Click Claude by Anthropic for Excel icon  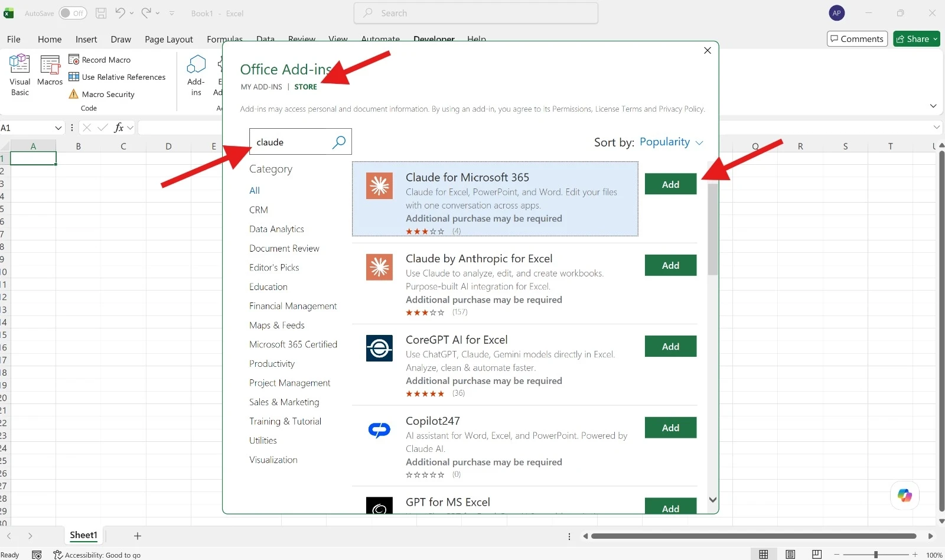pos(379,267)
